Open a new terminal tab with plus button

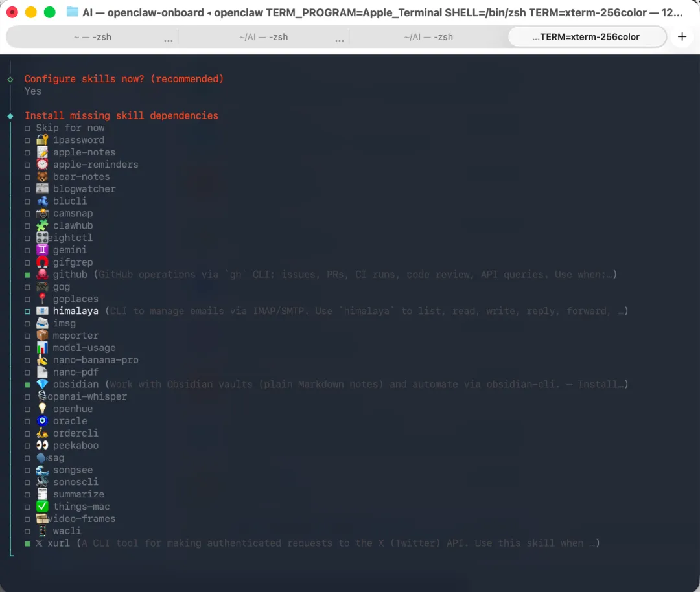coord(682,36)
